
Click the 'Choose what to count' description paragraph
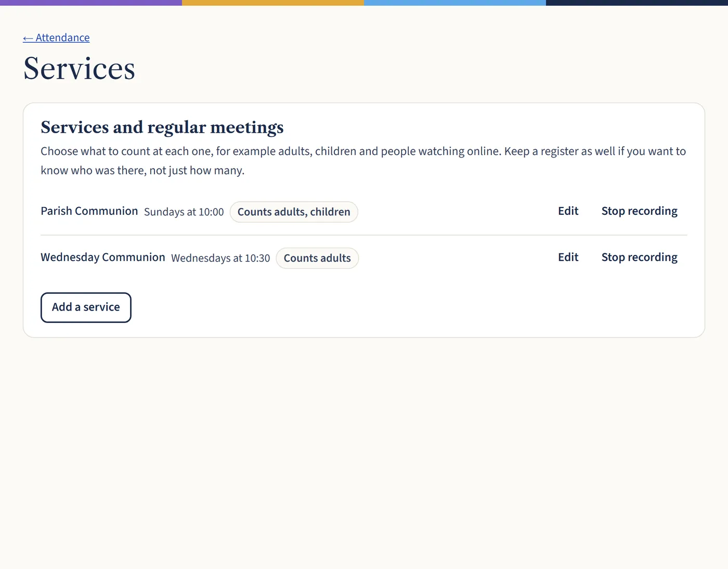[363, 161]
